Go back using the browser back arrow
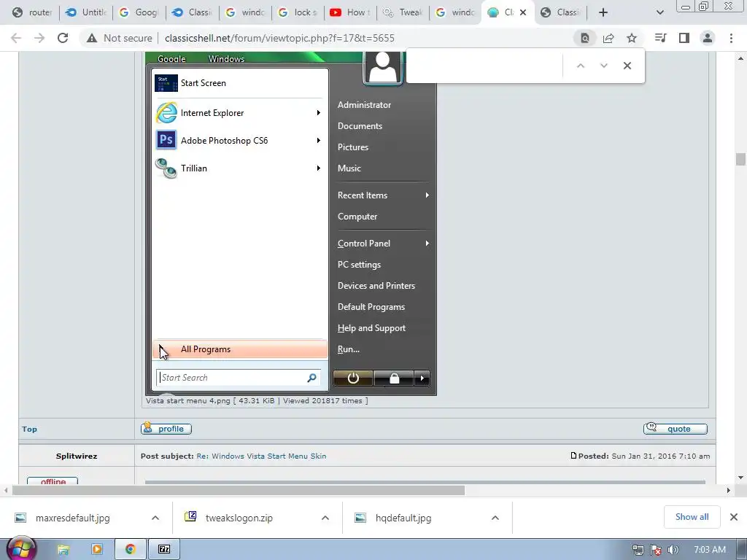Image resolution: width=747 pixels, height=560 pixels. 16,38
